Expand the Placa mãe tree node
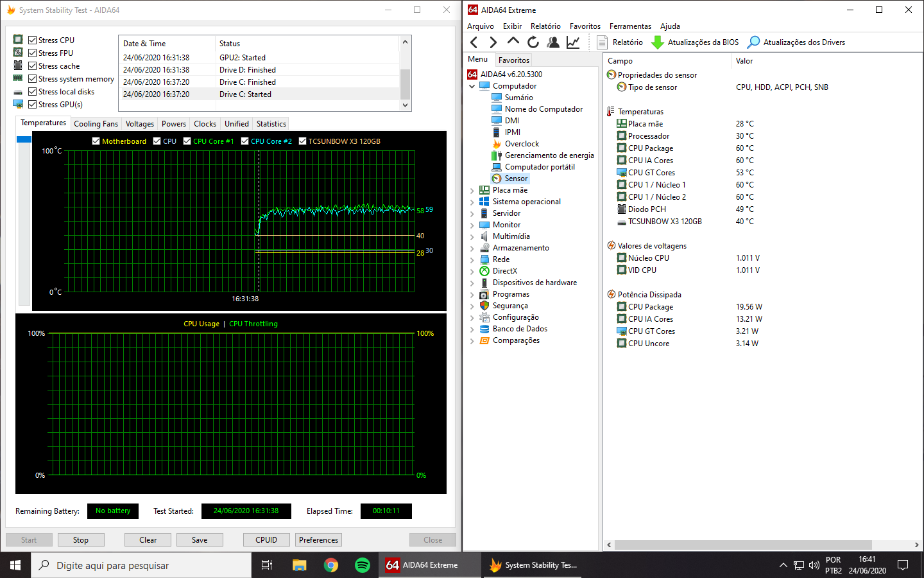The width and height of the screenshot is (924, 578). pyautogui.click(x=472, y=190)
